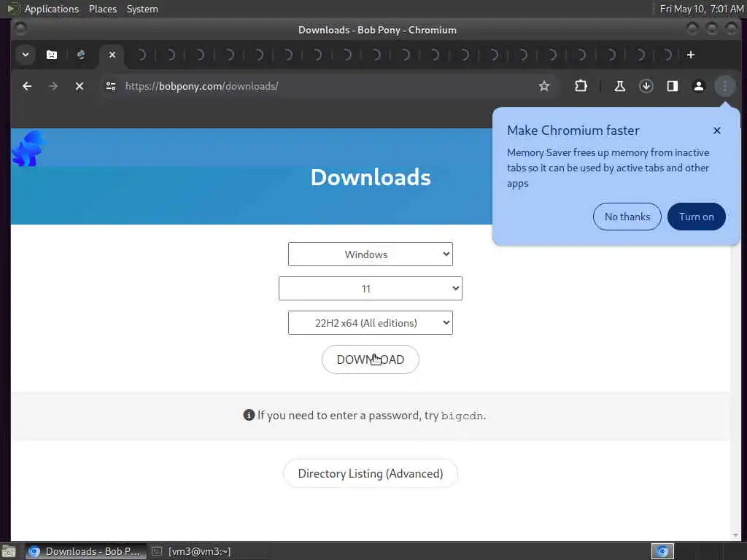Screen dimensions: 747x560
Task: View site information icon in address bar
Action: 111,86
